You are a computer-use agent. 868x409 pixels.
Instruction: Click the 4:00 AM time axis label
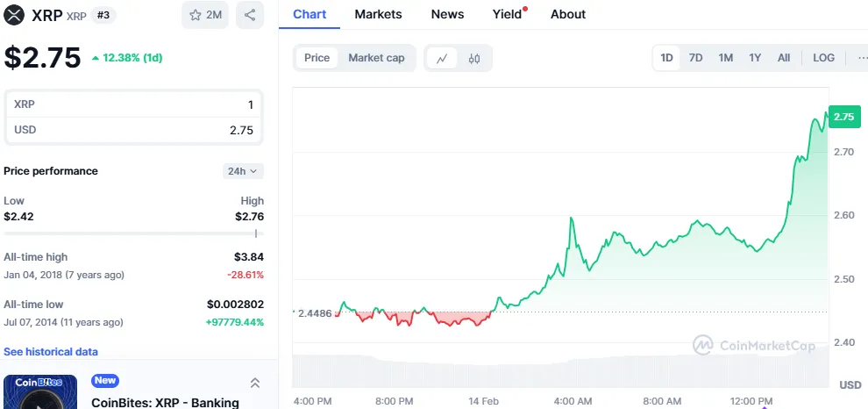[572, 401]
